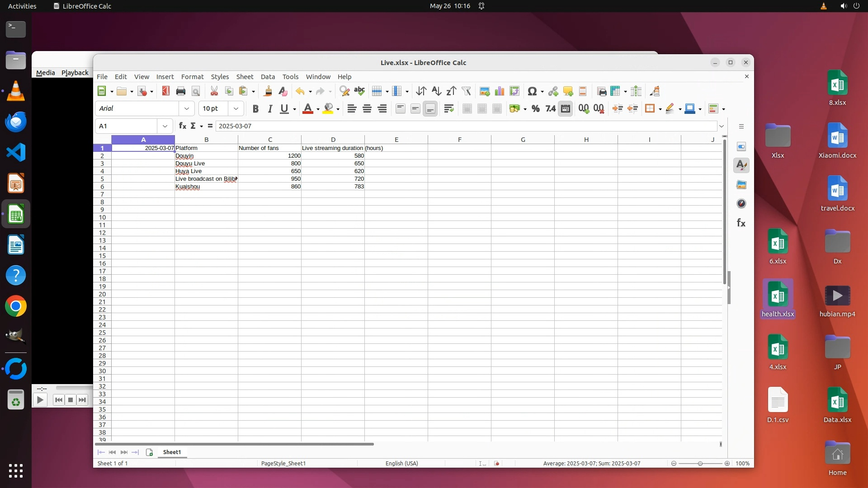Open the Navigator compass in sidebar
This screenshot has height=488, width=868.
(x=741, y=204)
